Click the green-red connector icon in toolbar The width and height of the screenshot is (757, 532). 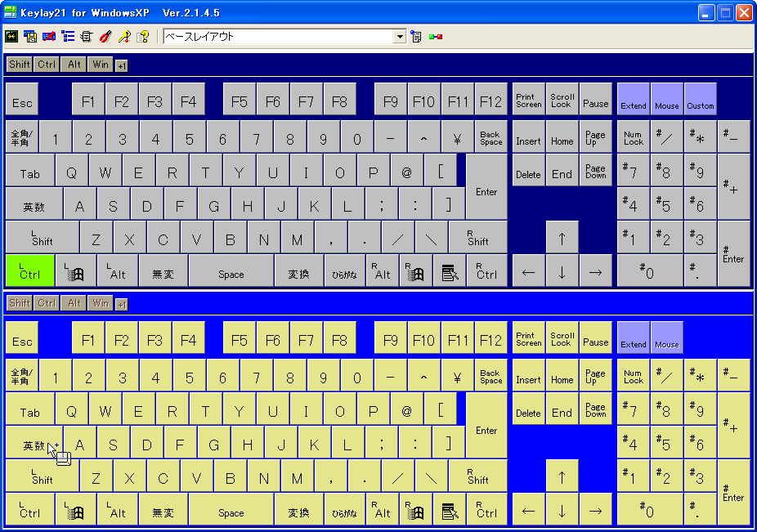tap(436, 36)
